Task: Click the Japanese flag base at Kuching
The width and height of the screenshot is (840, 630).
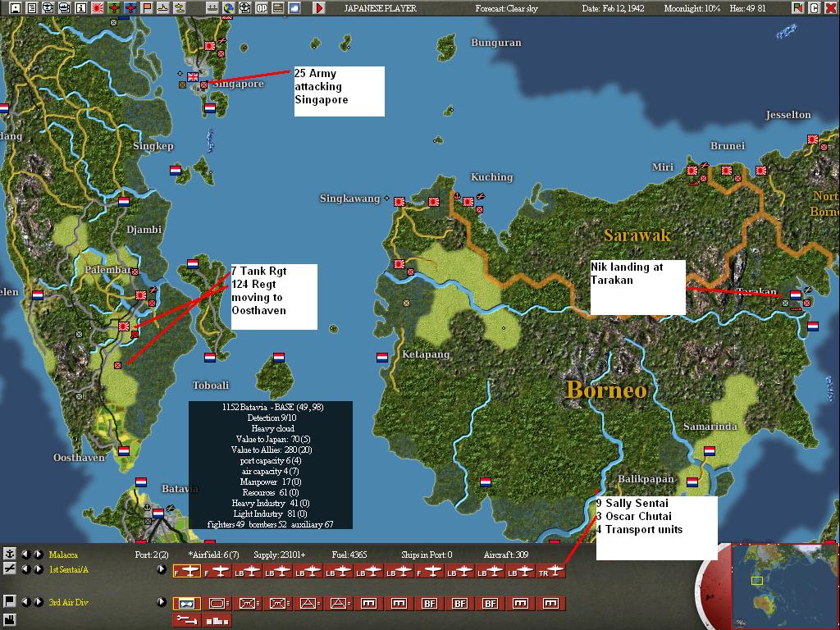Action: [x=468, y=202]
